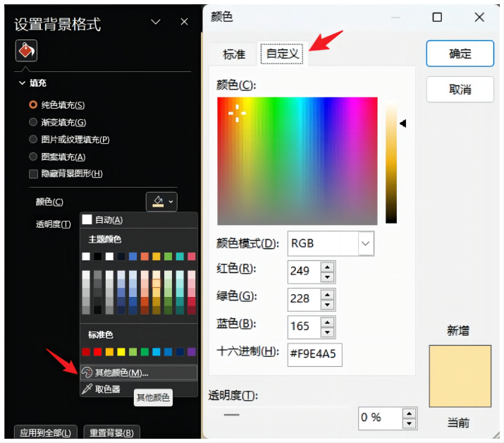Switch to the 标准 tab
The height and width of the screenshot is (443, 504).
pyautogui.click(x=234, y=54)
